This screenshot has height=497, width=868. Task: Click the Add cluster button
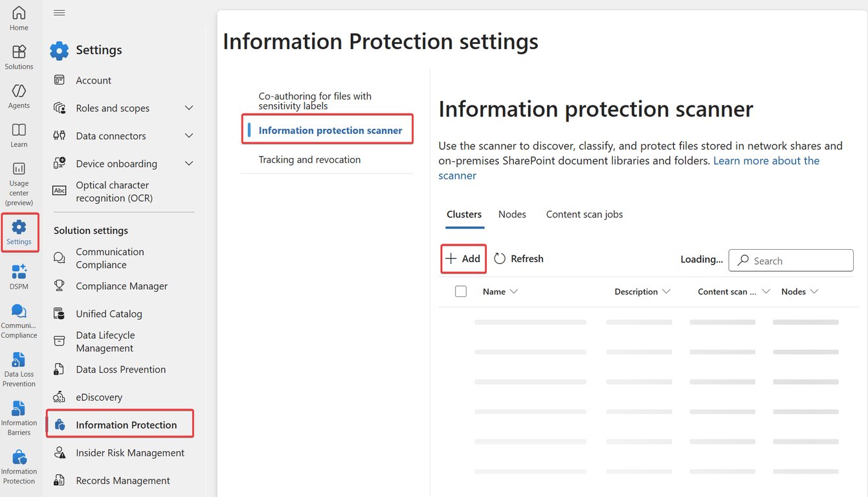[x=463, y=259]
